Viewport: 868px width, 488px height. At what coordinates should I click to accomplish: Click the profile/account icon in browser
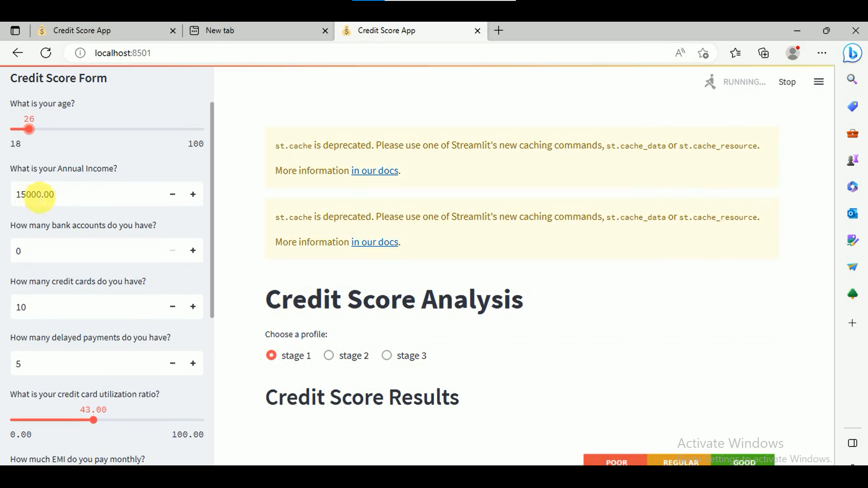tap(793, 53)
